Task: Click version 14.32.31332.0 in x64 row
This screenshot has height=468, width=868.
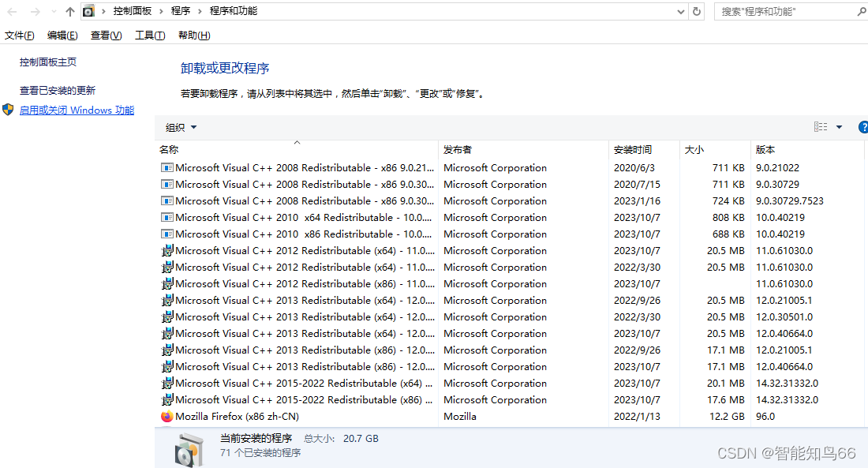Action: tap(788, 384)
